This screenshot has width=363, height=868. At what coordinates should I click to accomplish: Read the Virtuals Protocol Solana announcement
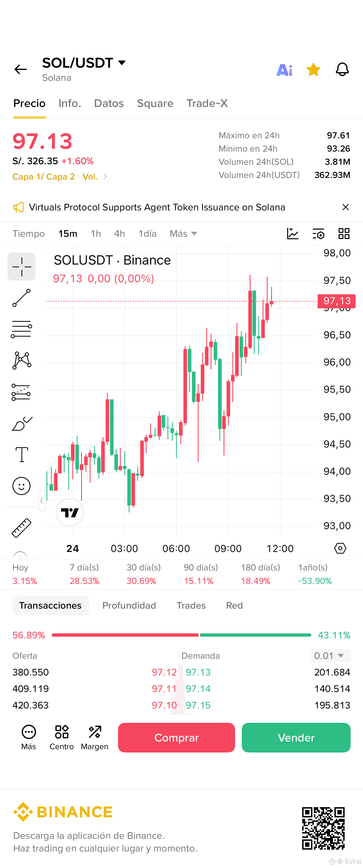pyautogui.click(x=157, y=207)
